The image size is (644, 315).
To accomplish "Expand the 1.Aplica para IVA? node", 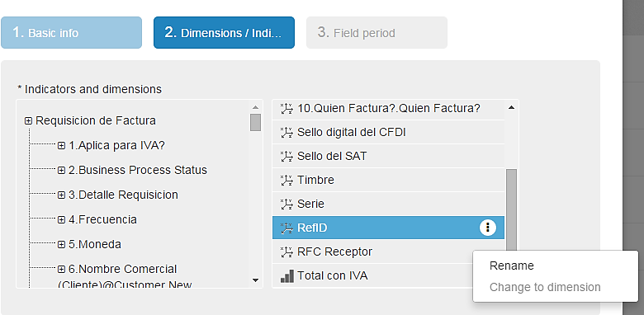I will (61, 146).
